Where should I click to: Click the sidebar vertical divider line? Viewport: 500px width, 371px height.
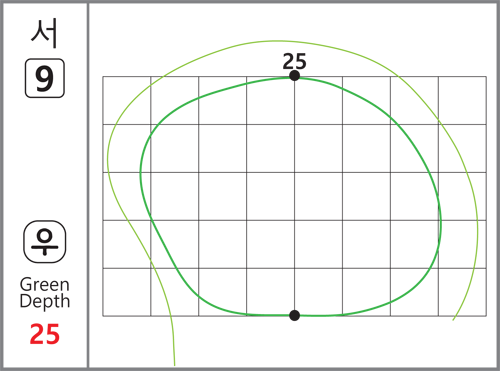pos(88,185)
